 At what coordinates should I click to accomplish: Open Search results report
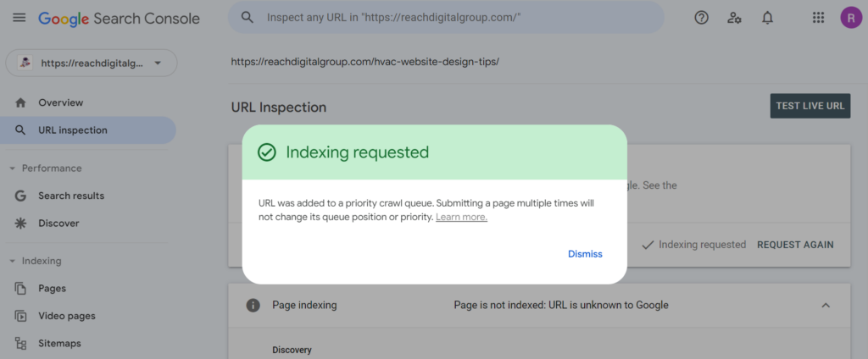71,196
